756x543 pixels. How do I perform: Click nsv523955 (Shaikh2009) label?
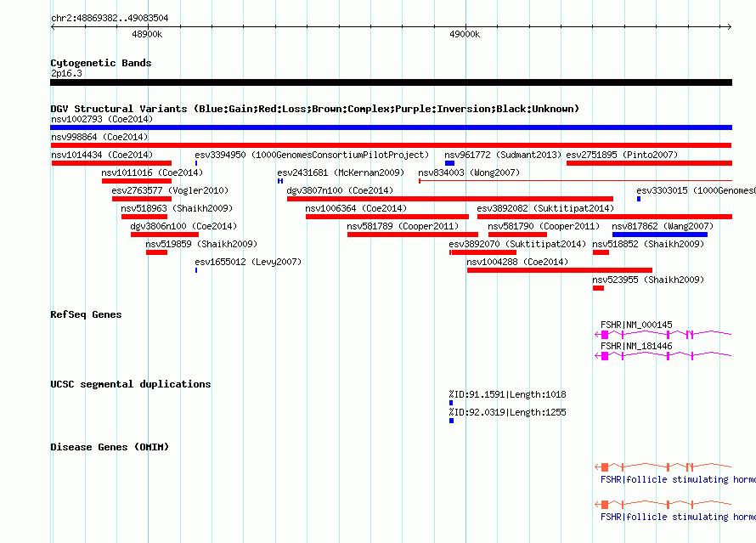click(x=648, y=280)
